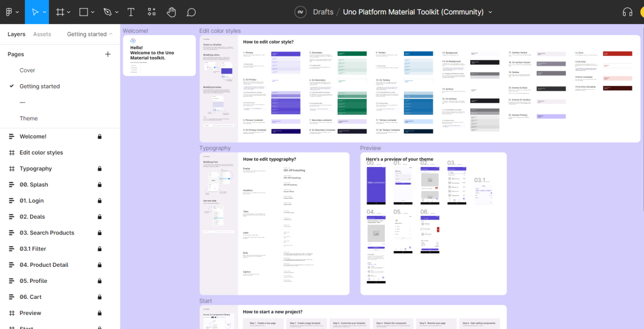Switch to the Assets tab
Image resolution: width=644 pixels, height=329 pixels.
[42, 34]
